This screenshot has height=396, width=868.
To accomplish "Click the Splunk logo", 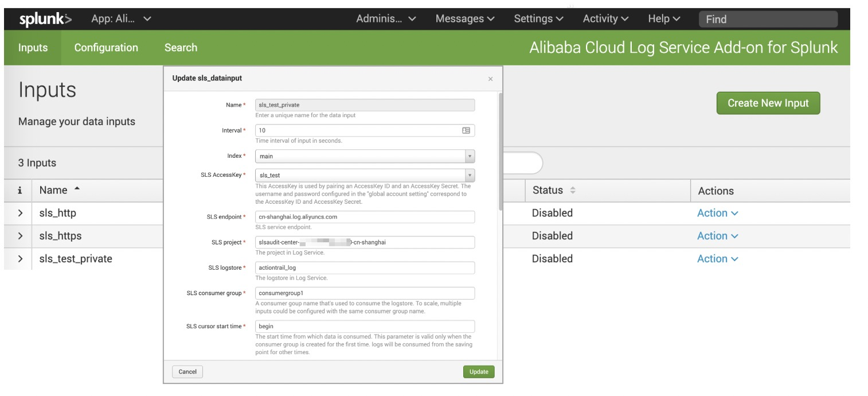I will coord(46,19).
